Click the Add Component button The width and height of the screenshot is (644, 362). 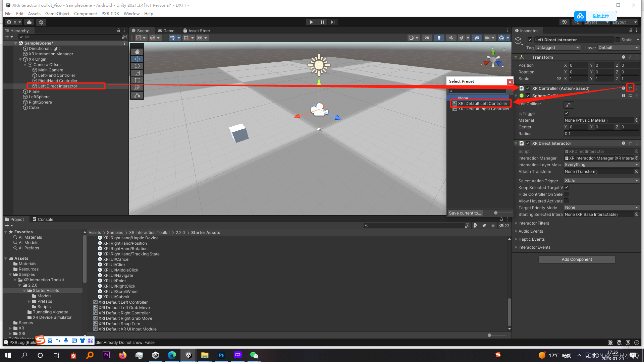coord(577,259)
